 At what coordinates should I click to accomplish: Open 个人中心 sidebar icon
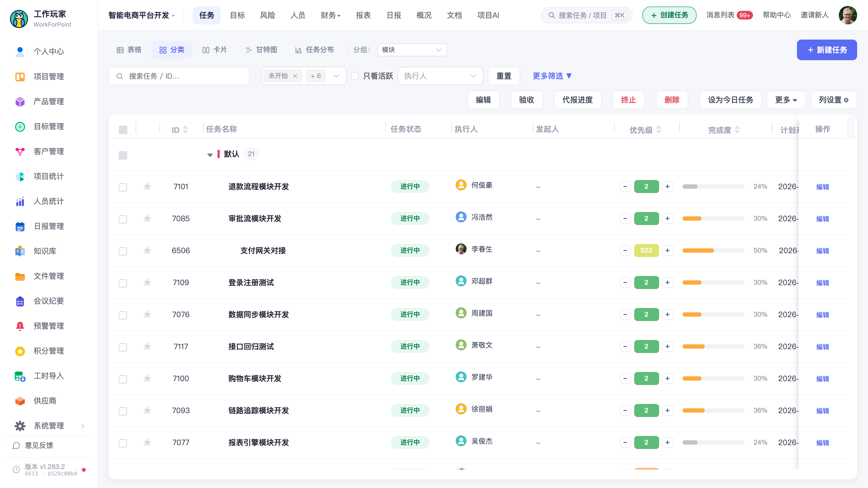point(20,52)
